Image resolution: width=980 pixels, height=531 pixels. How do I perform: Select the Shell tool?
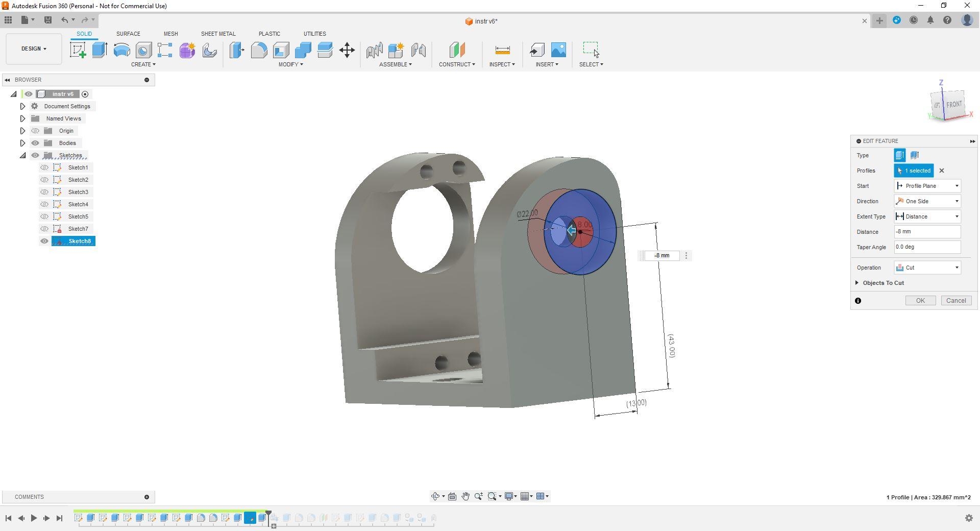pos(281,50)
